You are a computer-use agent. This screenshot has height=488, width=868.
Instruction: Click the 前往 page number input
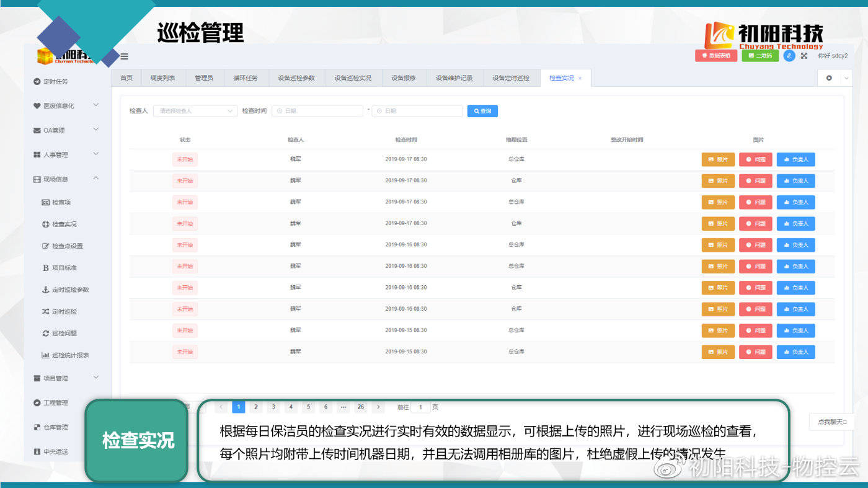coord(420,407)
